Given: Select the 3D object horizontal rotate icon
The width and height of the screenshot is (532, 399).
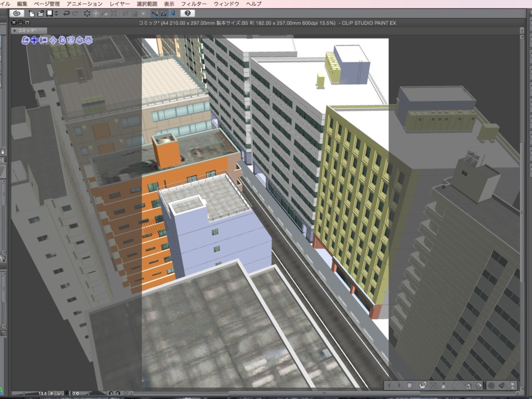Looking at the screenshot, I should point(71,41).
